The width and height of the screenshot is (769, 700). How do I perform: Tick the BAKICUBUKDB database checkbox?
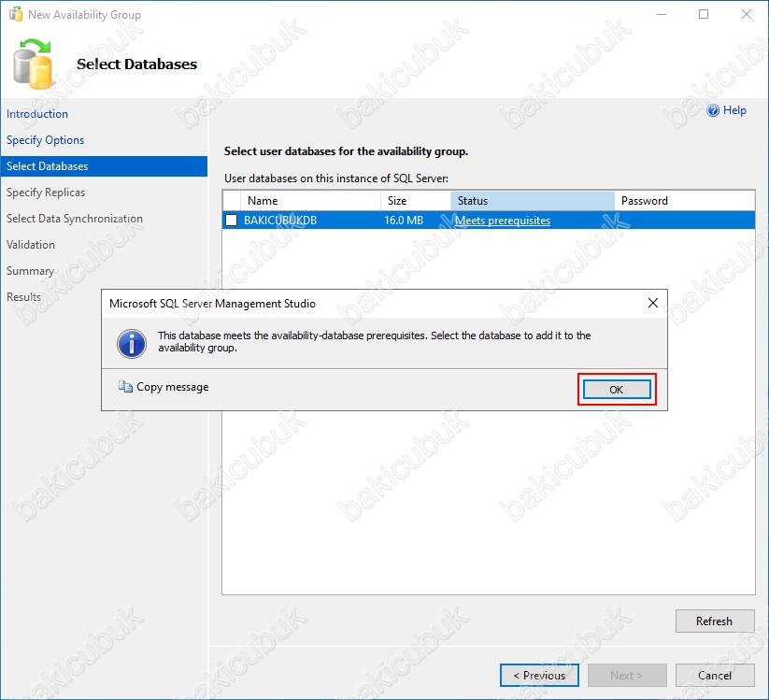point(231,221)
